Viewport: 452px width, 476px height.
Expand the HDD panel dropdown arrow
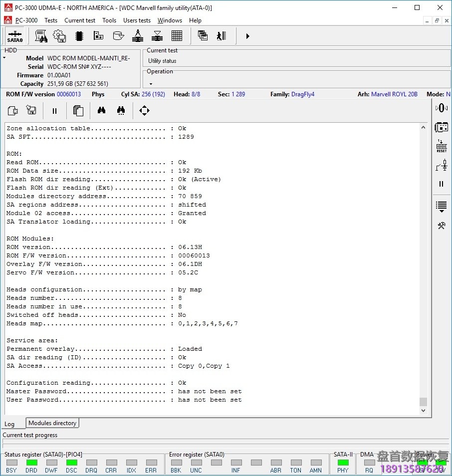4,58
